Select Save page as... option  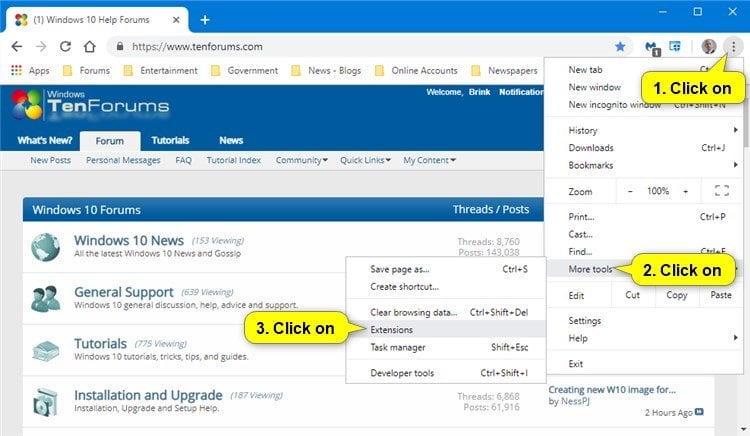[446, 269]
